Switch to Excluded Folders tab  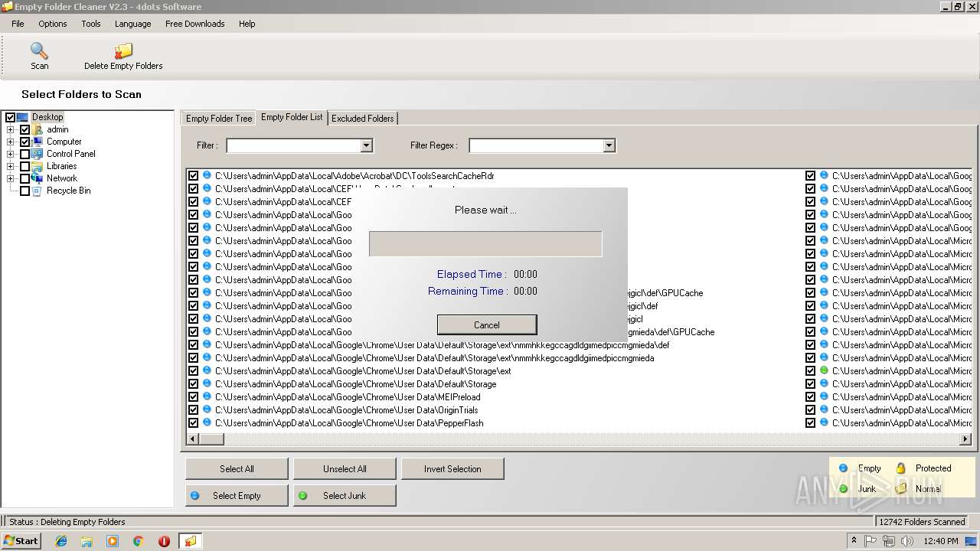tap(363, 118)
